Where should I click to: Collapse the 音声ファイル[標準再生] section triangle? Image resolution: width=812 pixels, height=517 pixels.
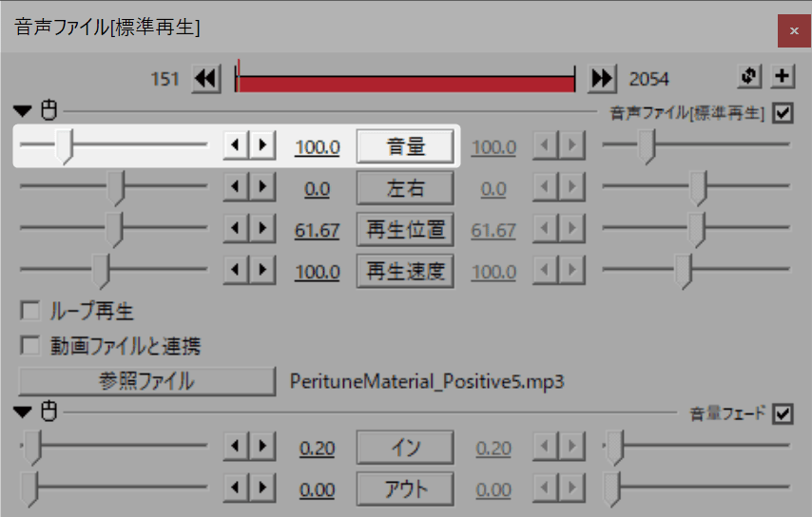pos(23,111)
